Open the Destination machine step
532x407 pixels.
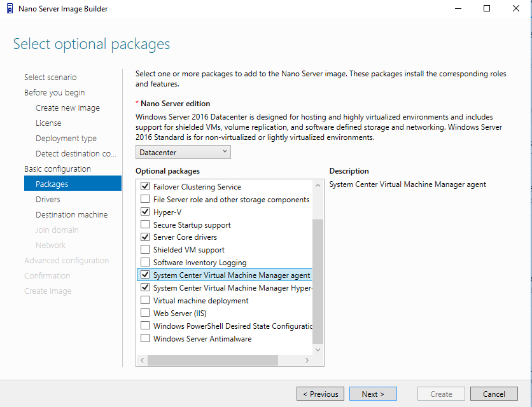point(71,215)
